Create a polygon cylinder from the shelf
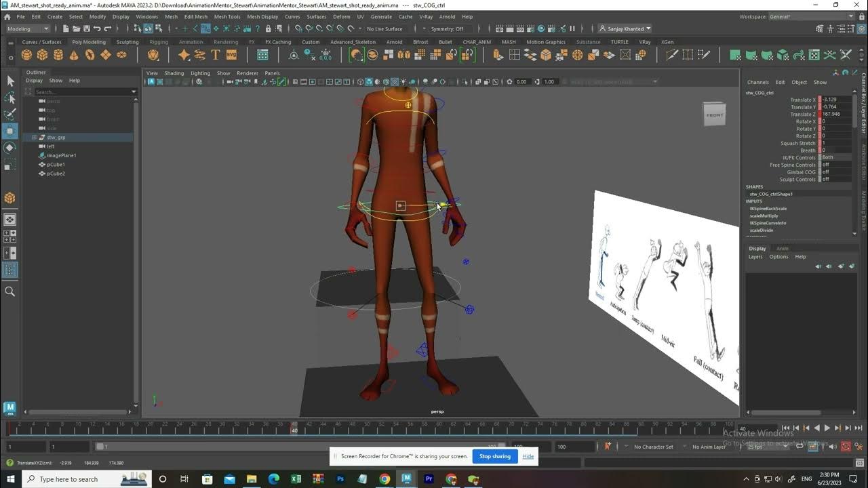Viewport: 868px width, 488px height. coord(58,55)
